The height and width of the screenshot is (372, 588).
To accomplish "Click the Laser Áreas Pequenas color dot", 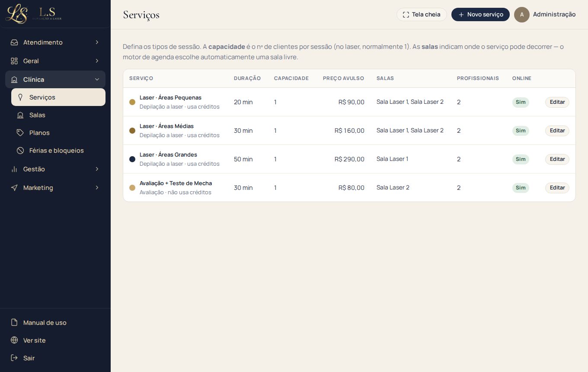I will point(132,102).
